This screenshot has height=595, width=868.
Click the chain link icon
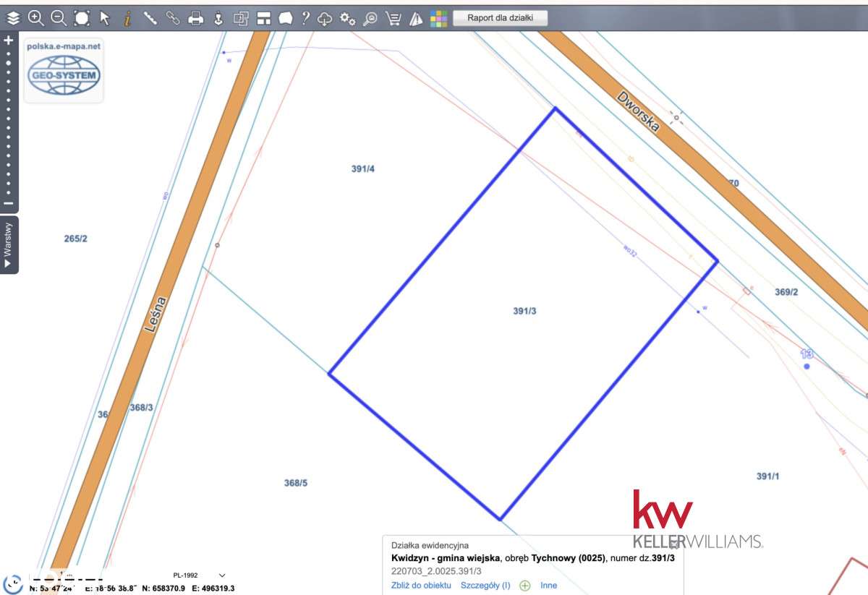click(x=173, y=18)
